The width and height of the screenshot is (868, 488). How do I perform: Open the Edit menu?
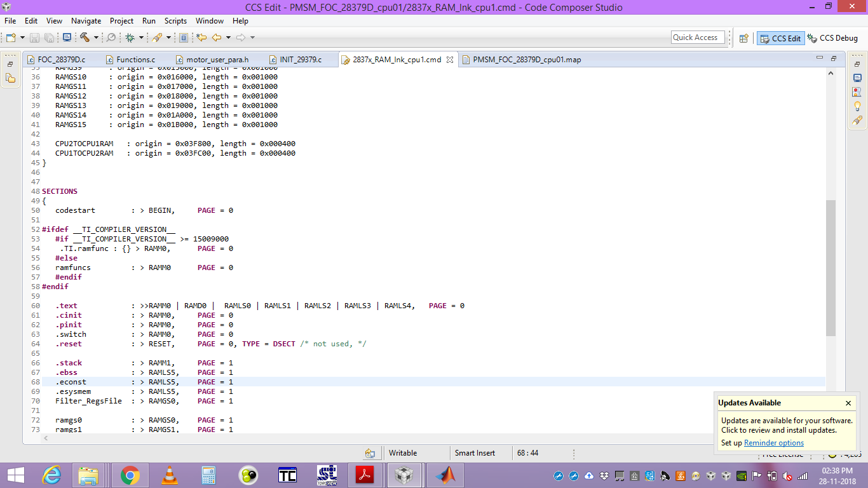31,21
